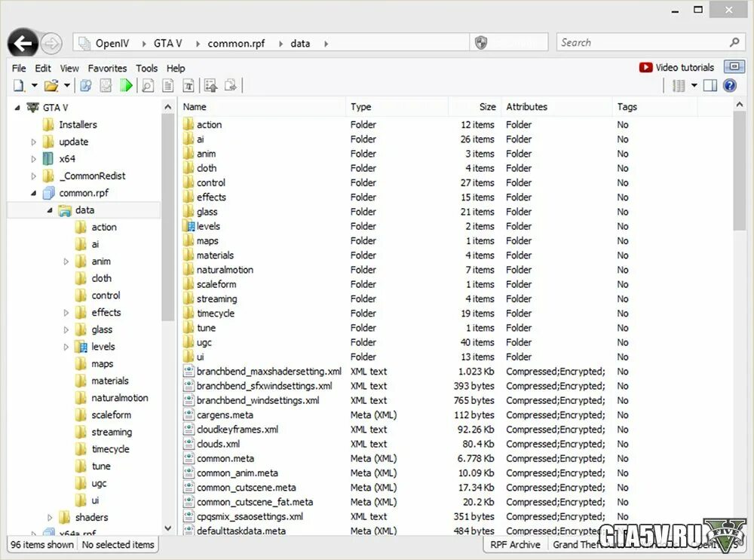Click the file list vertical scrollbar thumb
The image size is (754, 560).
[740, 172]
